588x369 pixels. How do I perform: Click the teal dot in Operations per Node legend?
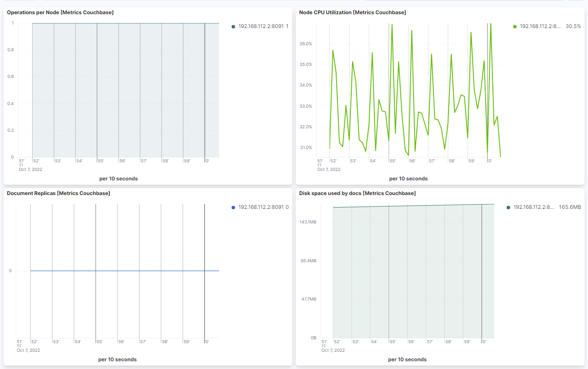click(x=232, y=26)
